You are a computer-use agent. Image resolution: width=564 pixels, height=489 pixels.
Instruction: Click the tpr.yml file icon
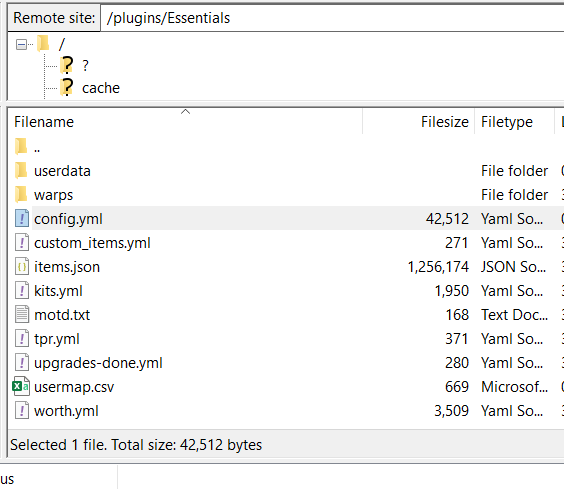point(22,339)
